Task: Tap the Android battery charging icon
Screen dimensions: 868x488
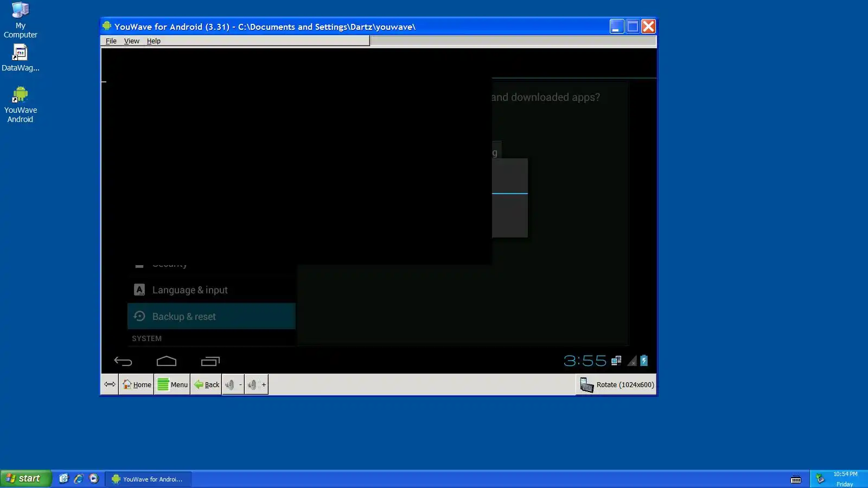Action: tap(644, 361)
